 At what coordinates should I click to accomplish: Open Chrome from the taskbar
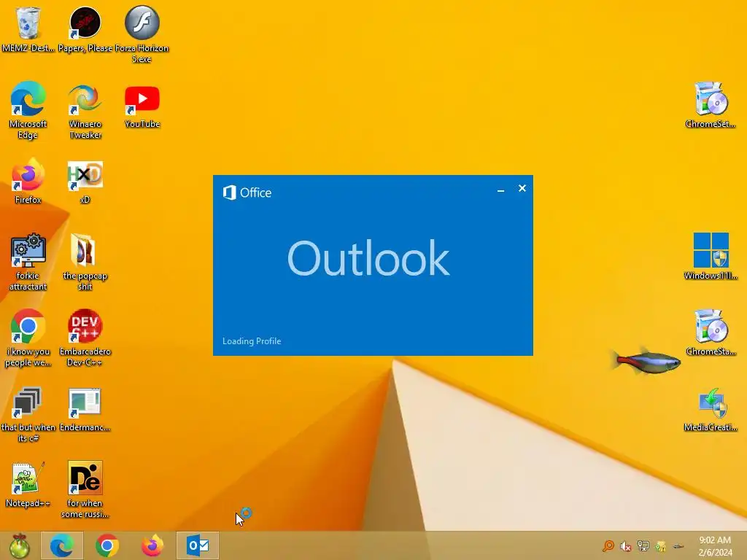coord(107,545)
